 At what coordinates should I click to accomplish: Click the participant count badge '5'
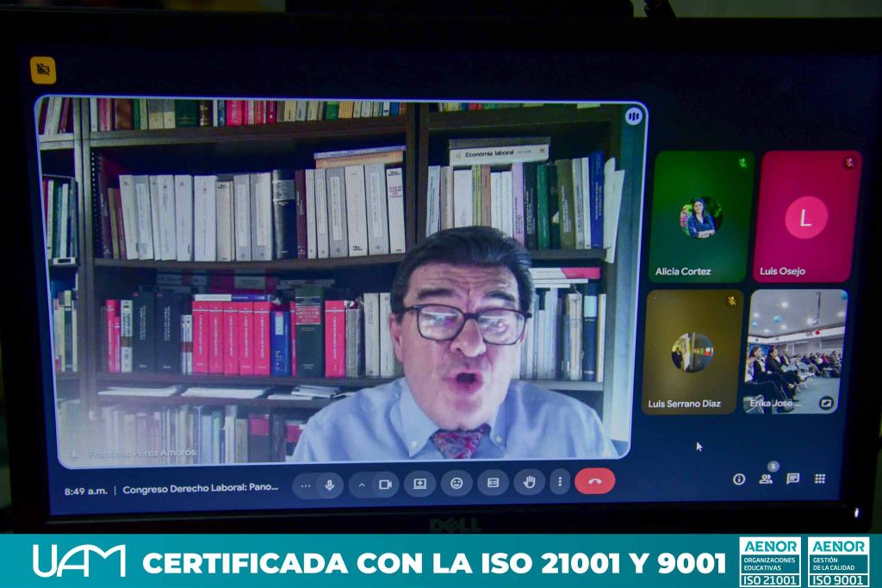pyautogui.click(x=773, y=466)
